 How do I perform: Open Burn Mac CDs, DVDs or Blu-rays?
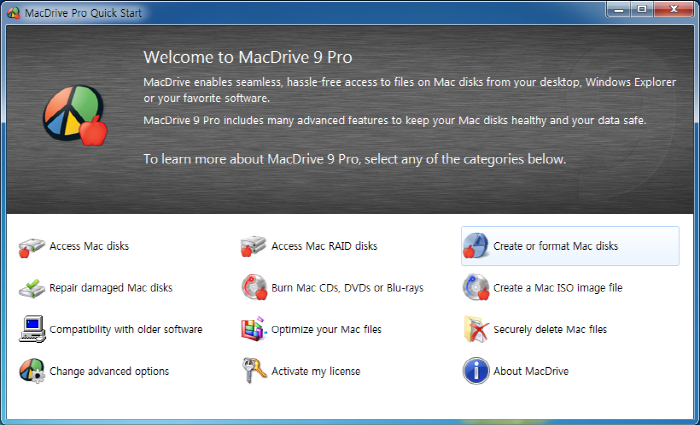(x=347, y=288)
